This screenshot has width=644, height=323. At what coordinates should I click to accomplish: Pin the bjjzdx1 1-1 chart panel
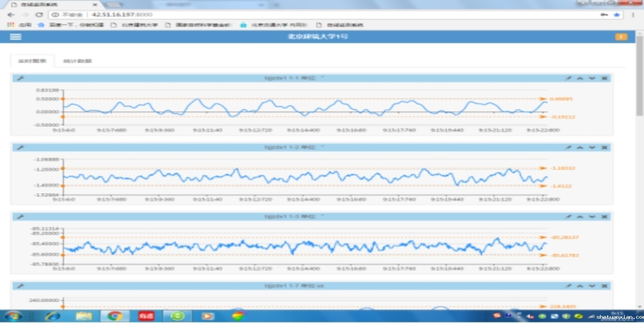[x=568, y=78]
